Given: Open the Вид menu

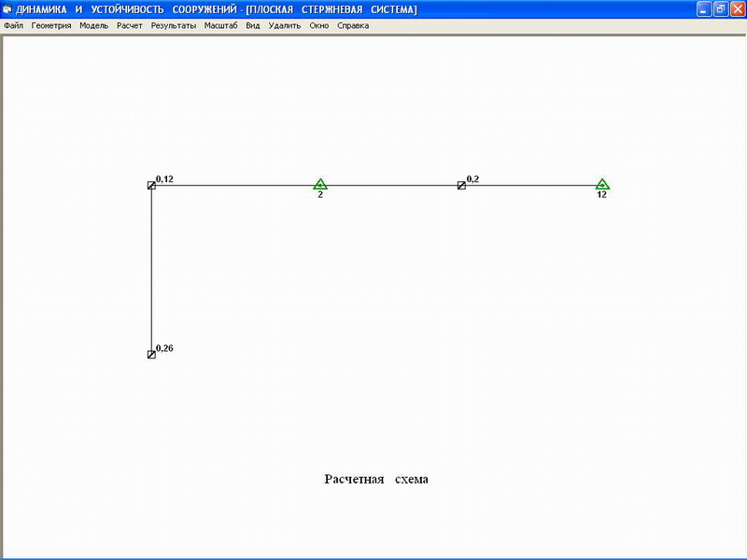Looking at the screenshot, I should click(252, 26).
